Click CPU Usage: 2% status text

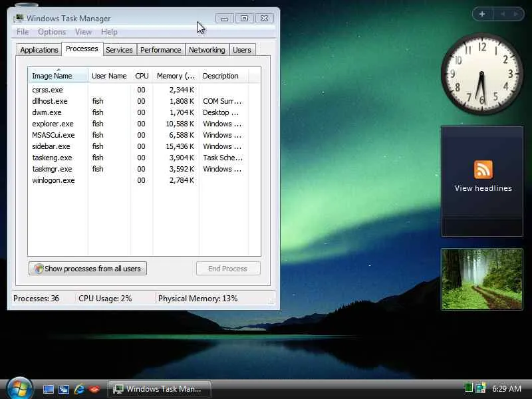(105, 299)
